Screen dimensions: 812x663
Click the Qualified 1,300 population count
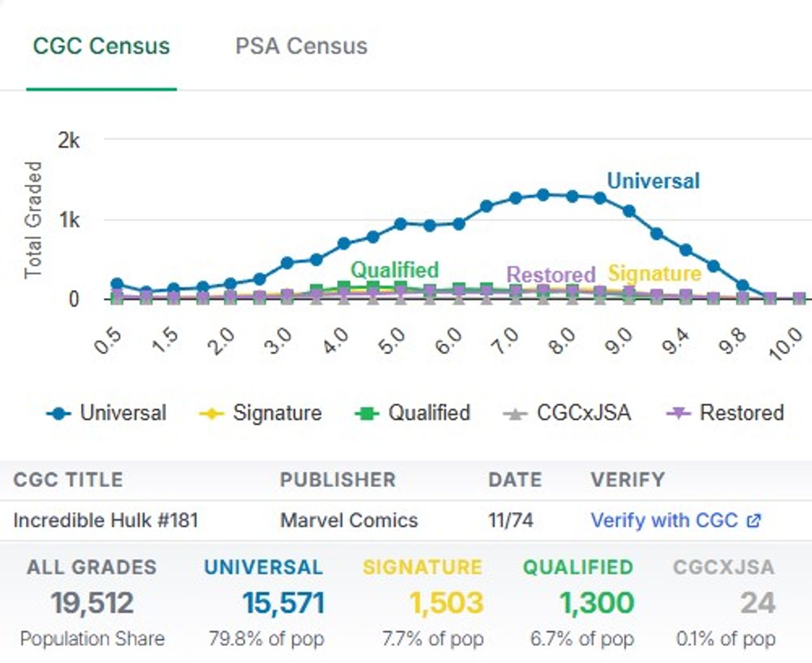(x=596, y=603)
